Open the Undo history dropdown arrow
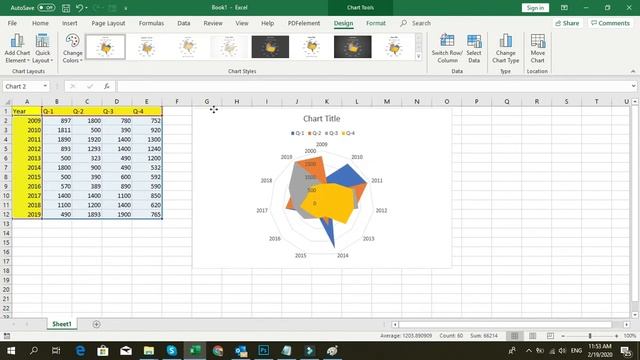 [x=87, y=8]
